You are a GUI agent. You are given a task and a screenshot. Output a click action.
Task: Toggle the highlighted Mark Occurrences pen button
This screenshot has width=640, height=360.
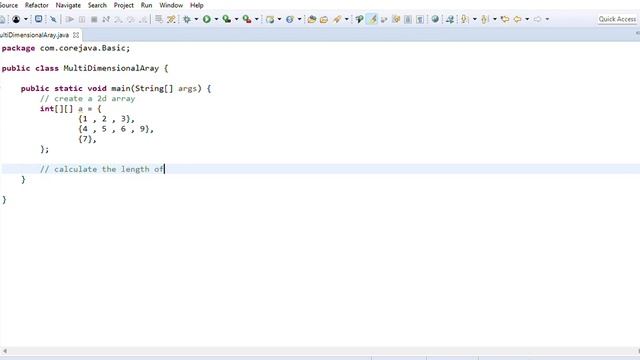[x=372, y=19]
